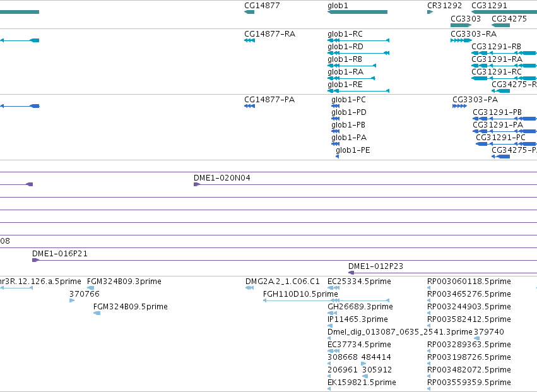Select the CG31291 gene label
The height and width of the screenshot is (392, 537).
pos(490,6)
